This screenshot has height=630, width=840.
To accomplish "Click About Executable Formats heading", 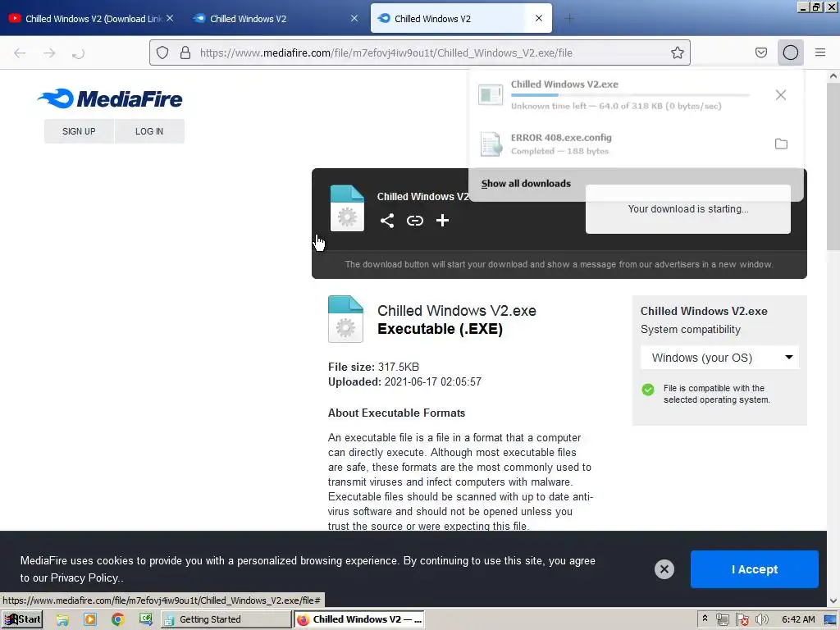I will 396,413.
